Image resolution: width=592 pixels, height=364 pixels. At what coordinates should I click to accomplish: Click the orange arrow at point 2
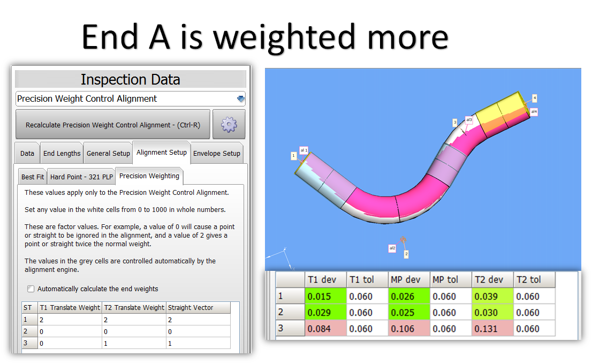coord(403,242)
